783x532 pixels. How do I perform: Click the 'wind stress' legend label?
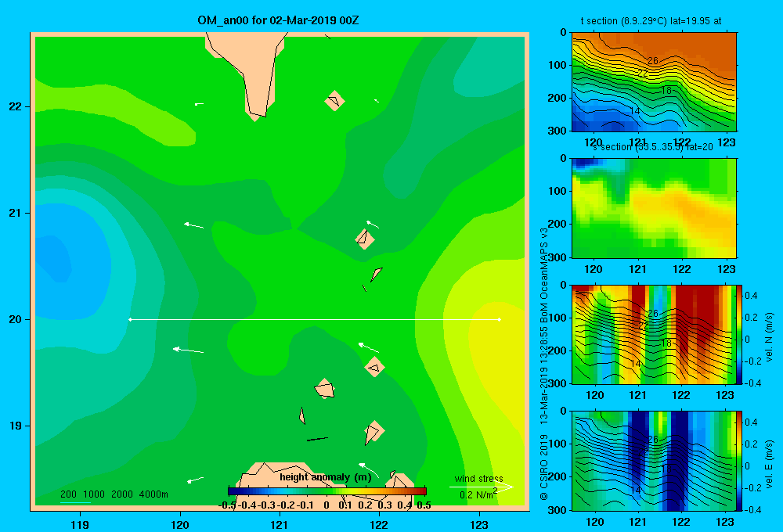tap(478, 478)
